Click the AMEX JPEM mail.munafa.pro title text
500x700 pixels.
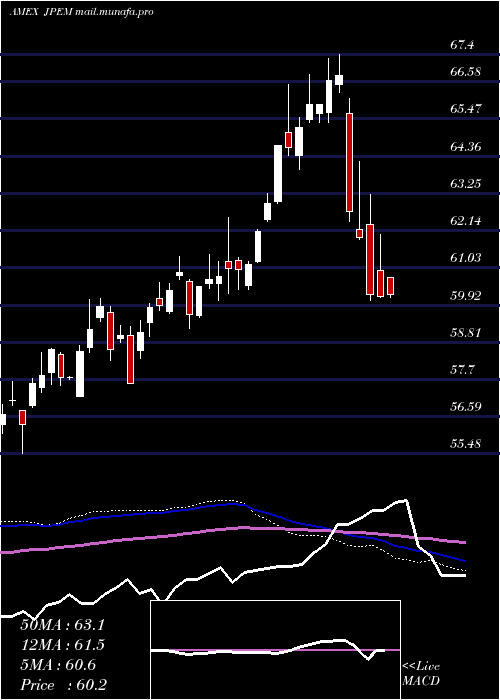(x=81, y=12)
